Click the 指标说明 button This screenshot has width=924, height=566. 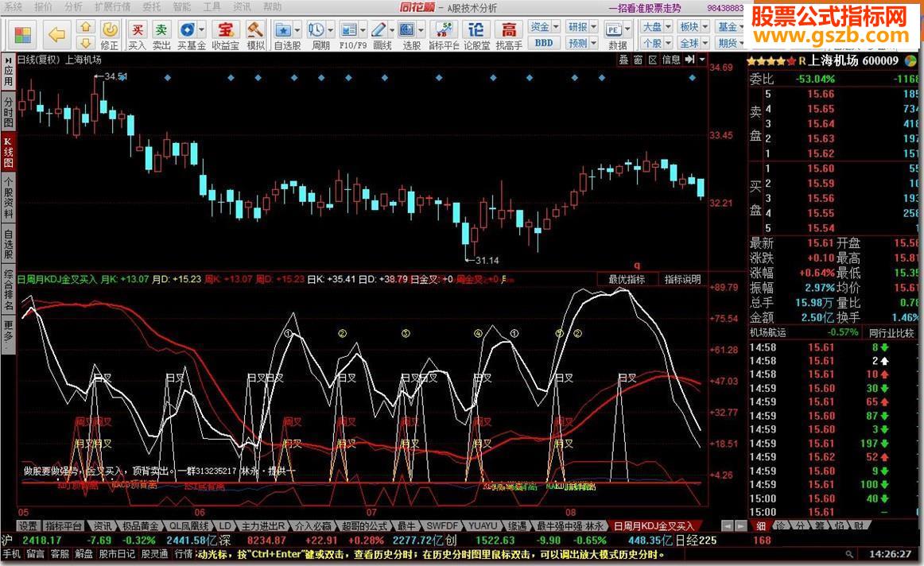(x=682, y=279)
